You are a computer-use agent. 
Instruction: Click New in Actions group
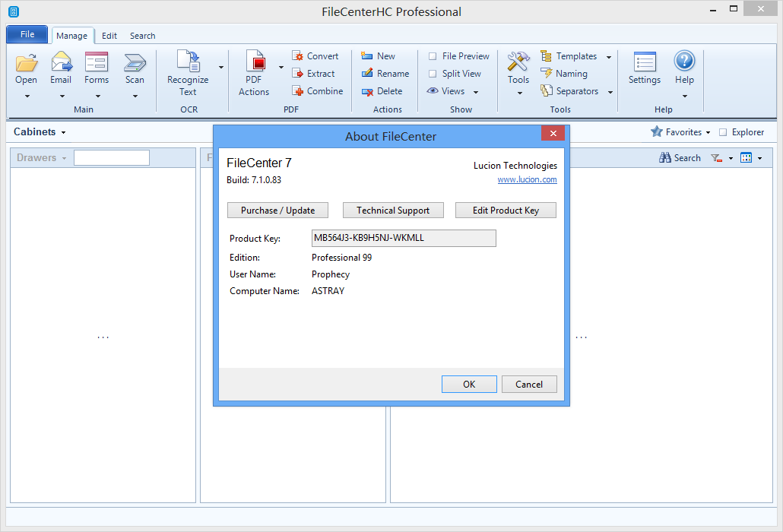378,56
